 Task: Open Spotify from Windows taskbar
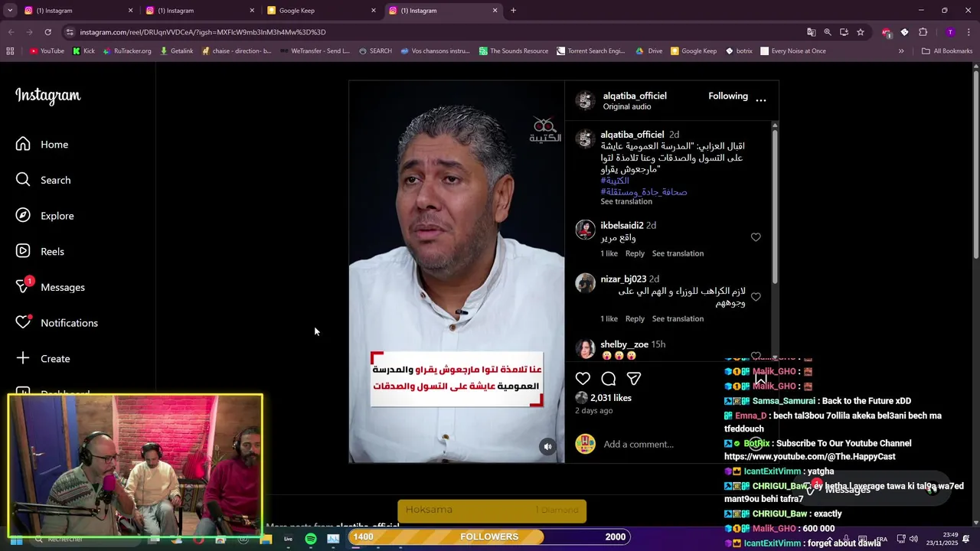[x=311, y=540]
